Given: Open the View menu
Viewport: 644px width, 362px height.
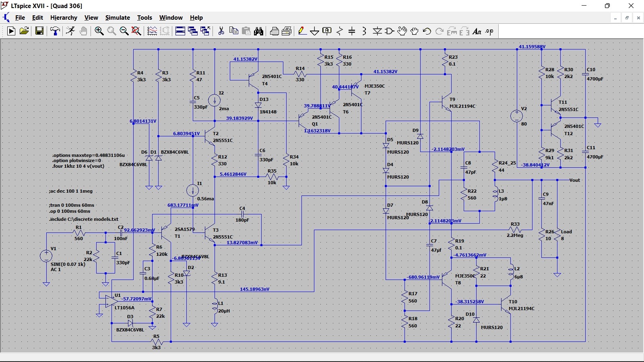Looking at the screenshot, I should [91, 18].
